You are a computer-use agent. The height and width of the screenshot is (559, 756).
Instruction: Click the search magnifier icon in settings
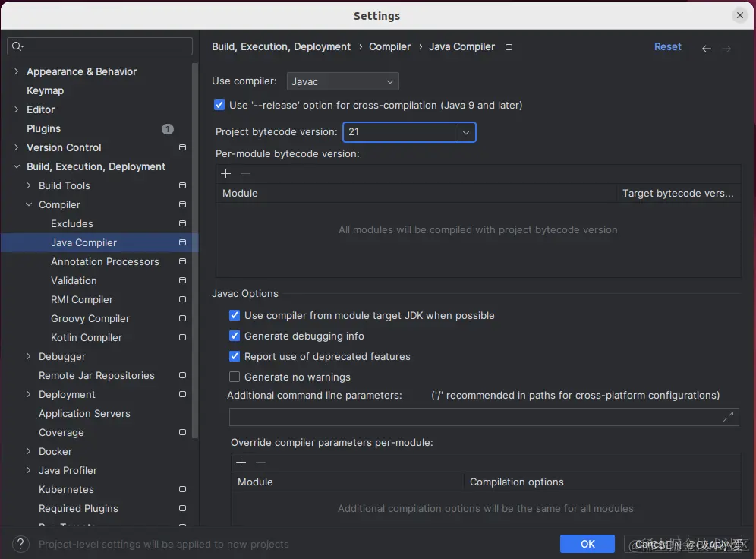coord(17,46)
